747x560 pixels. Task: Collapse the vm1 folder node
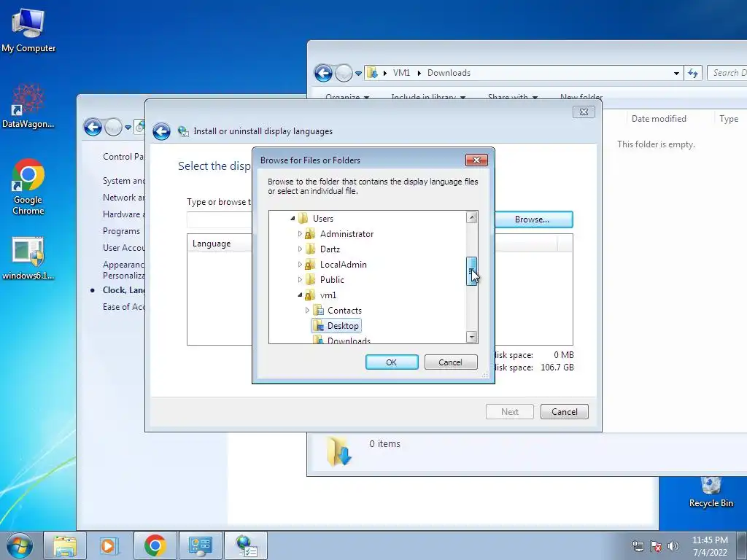coord(300,295)
